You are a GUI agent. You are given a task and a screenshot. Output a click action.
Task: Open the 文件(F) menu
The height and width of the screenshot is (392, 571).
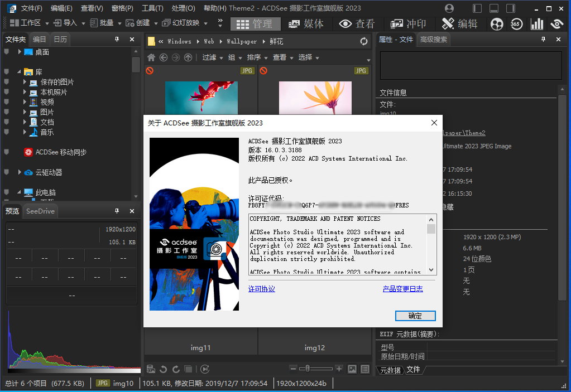pos(32,8)
